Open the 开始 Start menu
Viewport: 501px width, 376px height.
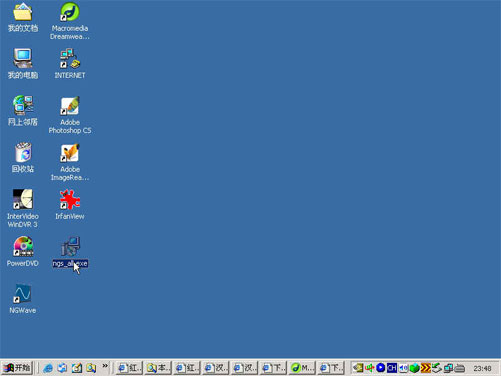pyautogui.click(x=17, y=368)
